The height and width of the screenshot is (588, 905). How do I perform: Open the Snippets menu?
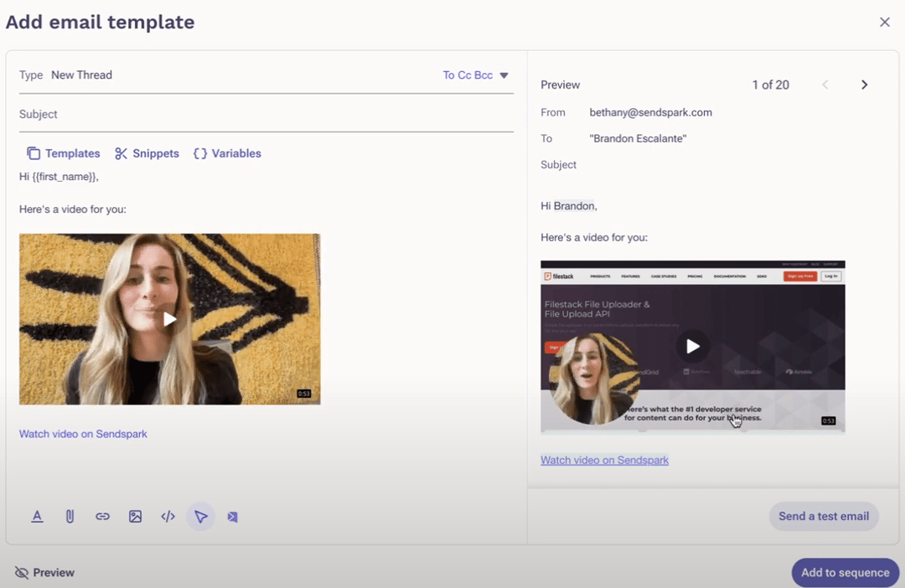pyautogui.click(x=147, y=153)
